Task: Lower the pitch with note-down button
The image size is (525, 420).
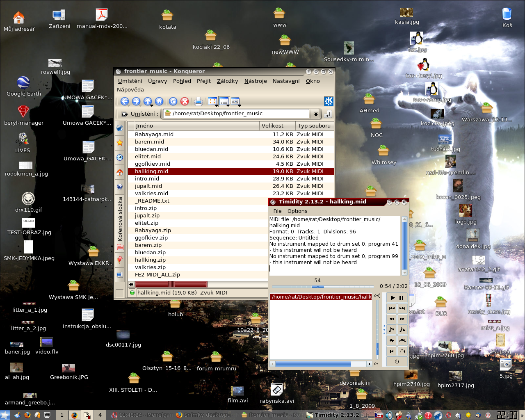Action: (x=392, y=329)
